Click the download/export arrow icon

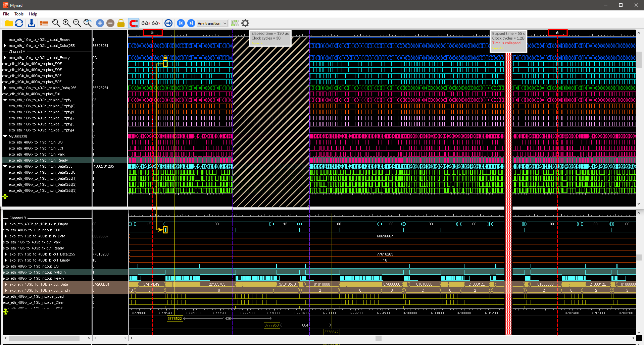[x=32, y=23]
